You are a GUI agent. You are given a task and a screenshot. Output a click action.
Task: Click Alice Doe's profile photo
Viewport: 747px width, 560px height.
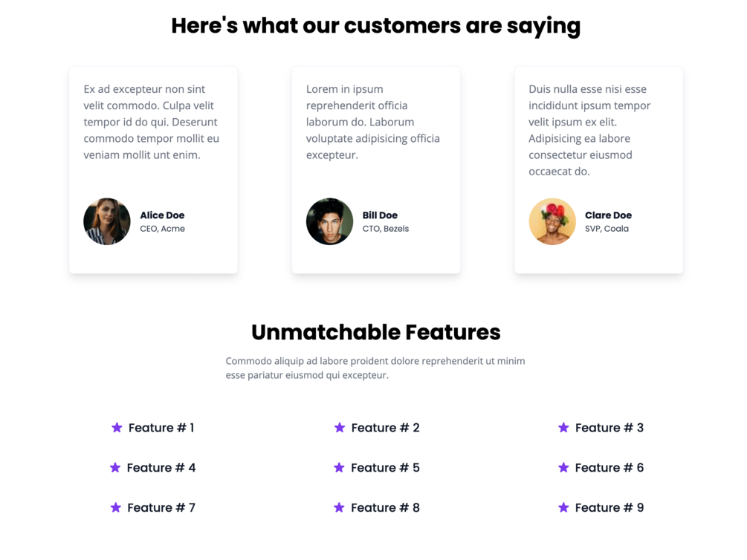(x=107, y=221)
